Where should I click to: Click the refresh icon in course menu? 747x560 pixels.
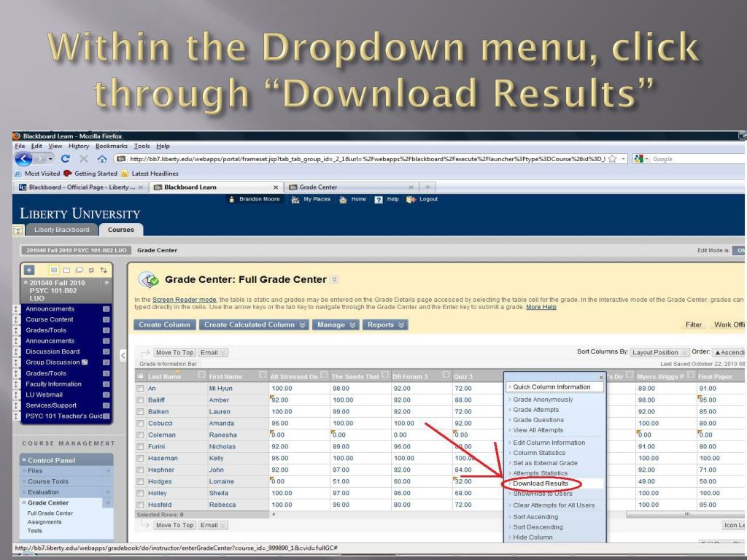(x=91, y=270)
